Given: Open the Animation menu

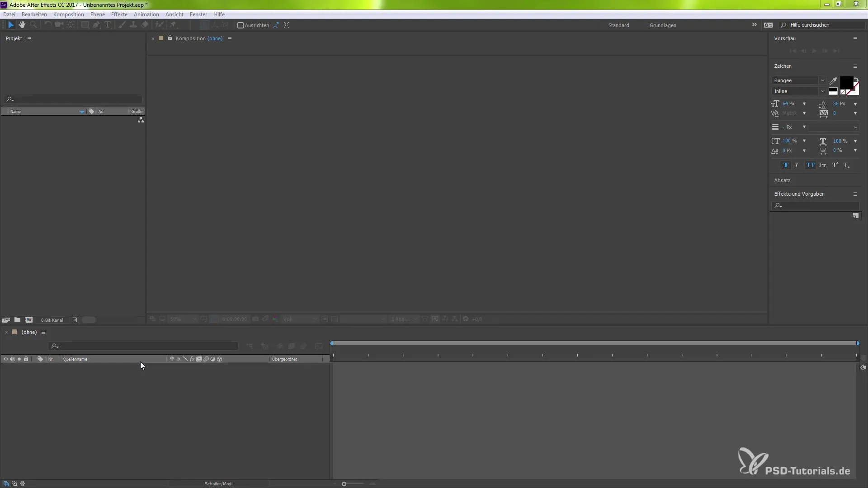Looking at the screenshot, I should [x=146, y=14].
